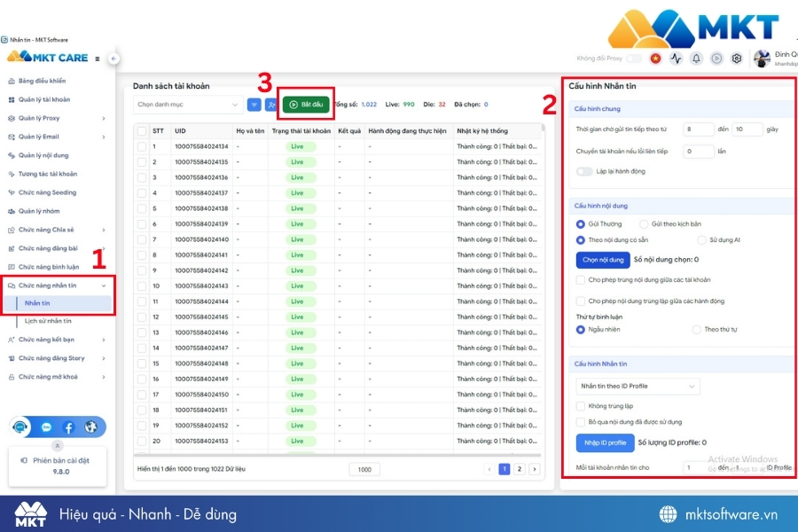Screen dimensions: 798x532
Task: Click the Chọn nội dung button
Action: pos(603,260)
